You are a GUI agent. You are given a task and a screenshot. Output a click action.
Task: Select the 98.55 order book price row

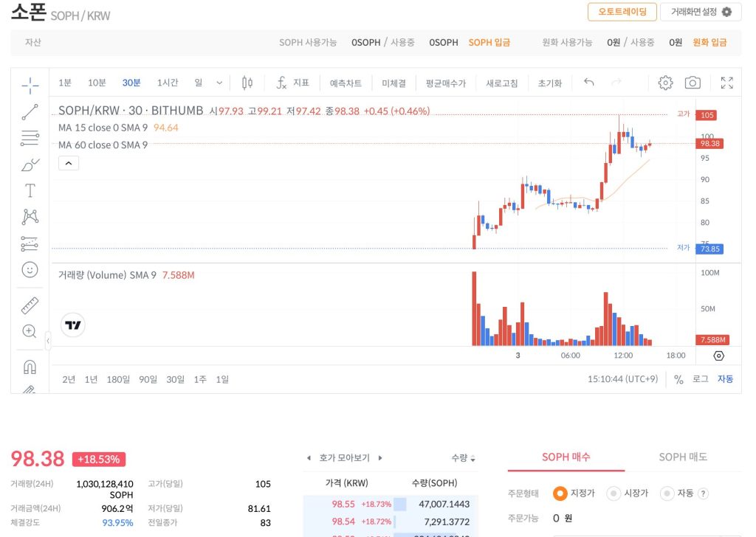click(391, 504)
